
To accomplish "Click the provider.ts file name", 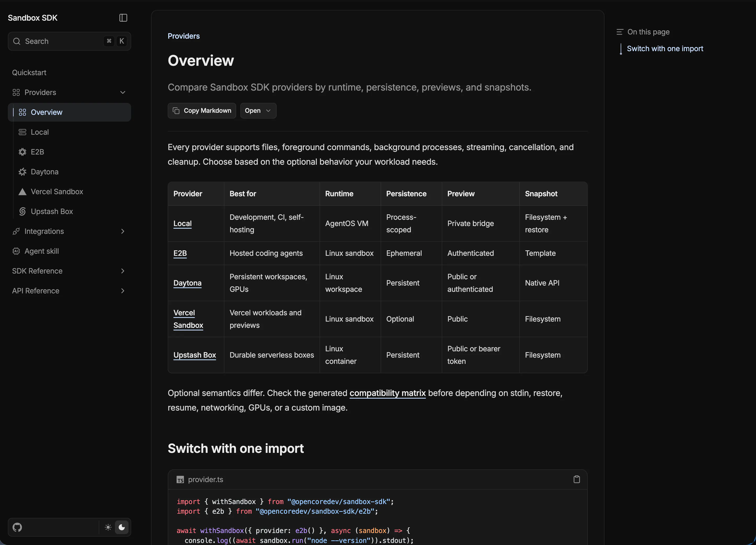I will click(x=205, y=480).
